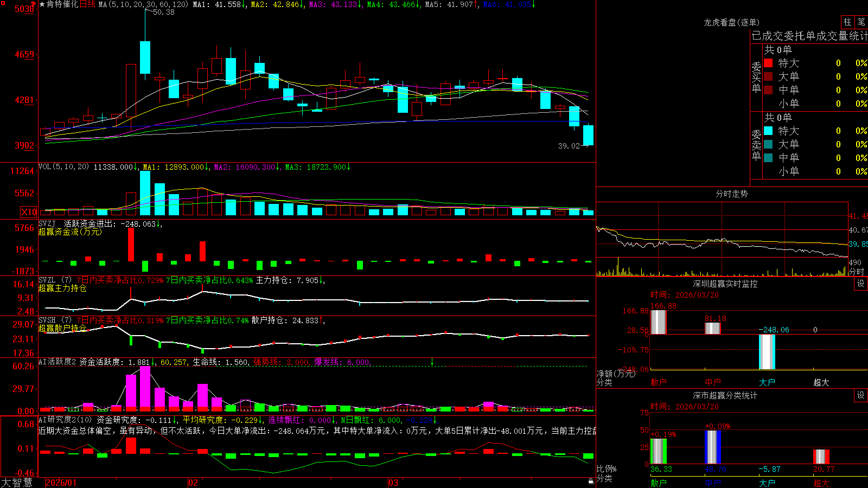The height and width of the screenshot is (488, 868).
Task: Click the red question mark icon near 5038
Action: pyautogui.click(x=34, y=4)
